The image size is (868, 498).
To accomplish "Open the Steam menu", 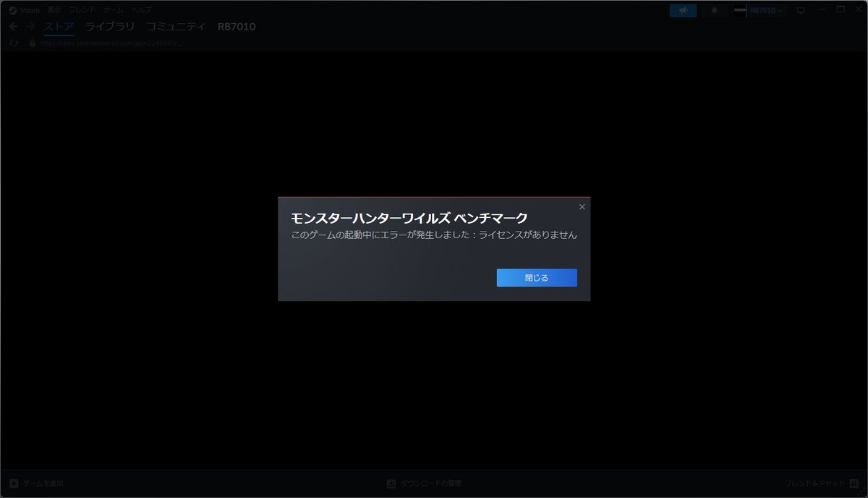I will 25,10.
